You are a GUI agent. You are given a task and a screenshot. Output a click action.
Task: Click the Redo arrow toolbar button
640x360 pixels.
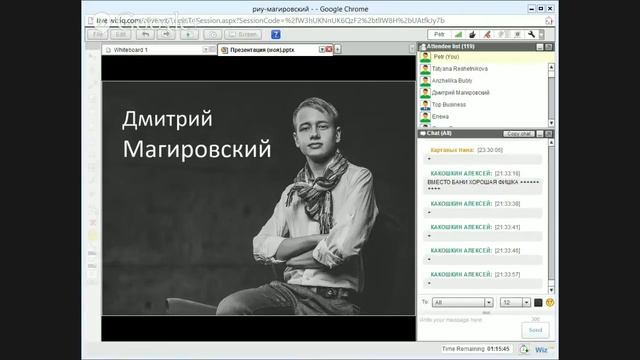[166, 35]
